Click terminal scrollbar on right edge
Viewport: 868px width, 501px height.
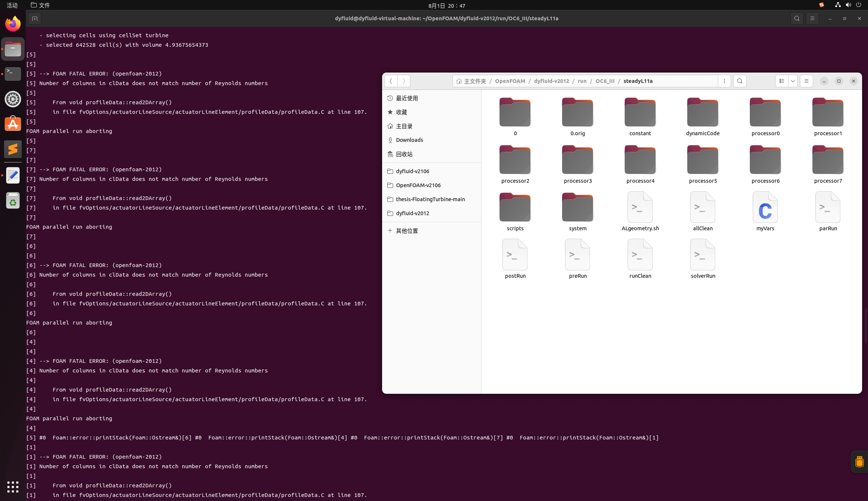click(866, 326)
